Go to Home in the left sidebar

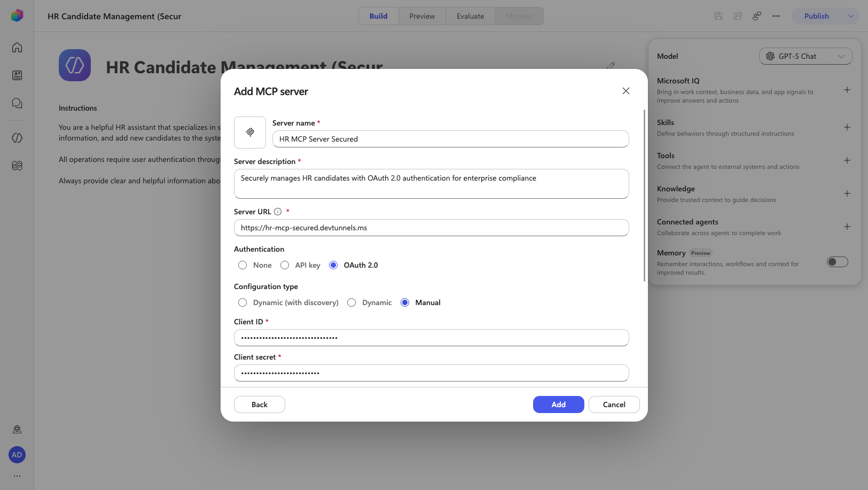point(17,48)
